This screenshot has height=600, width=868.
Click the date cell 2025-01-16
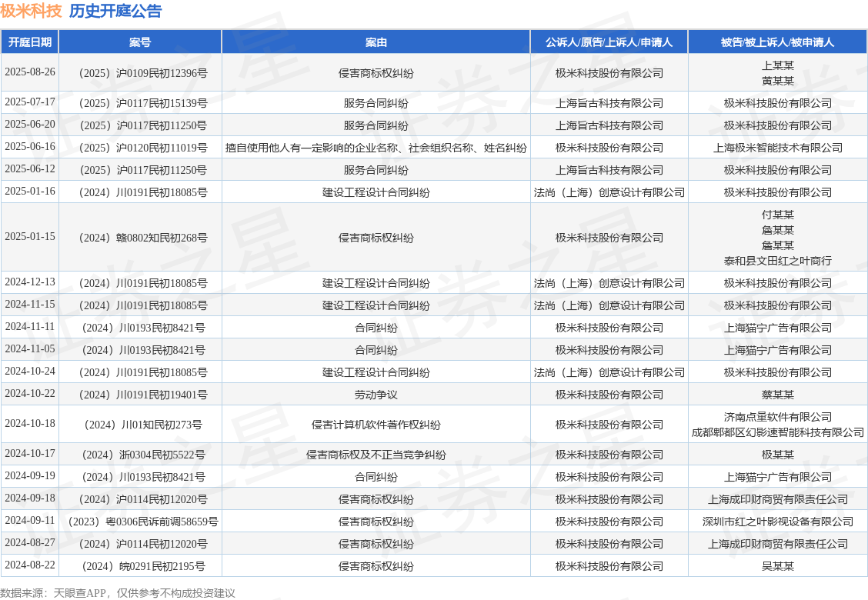pyautogui.click(x=30, y=191)
